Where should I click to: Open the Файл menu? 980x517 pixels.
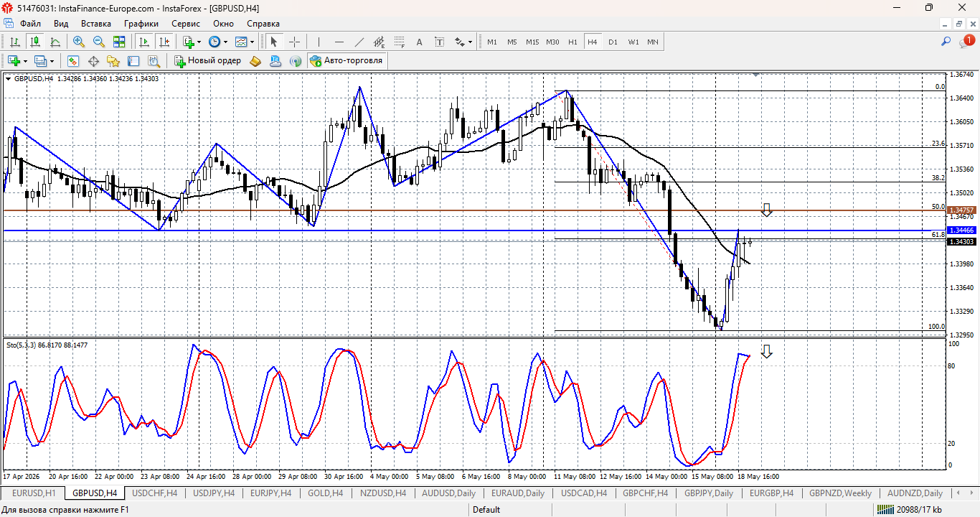click(x=30, y=24)
